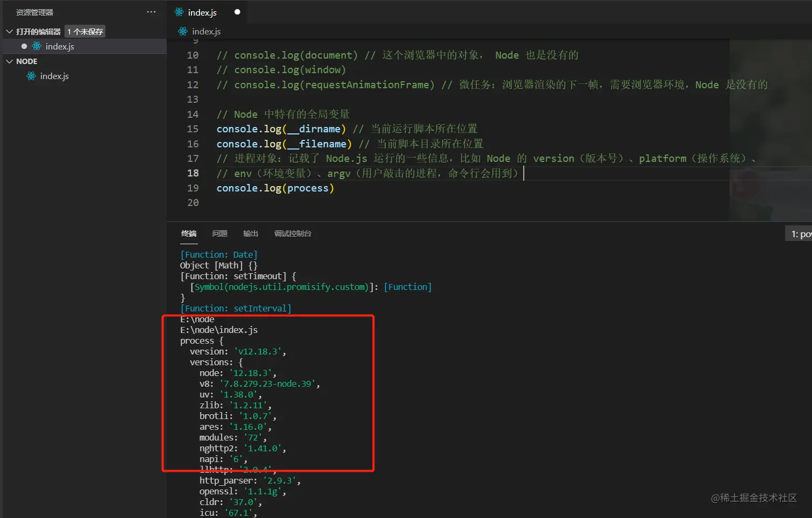The width and height of the screenshot is (812, 518).
Task: Click line number 15 in the gutter
Action: (x=193, y=129)
